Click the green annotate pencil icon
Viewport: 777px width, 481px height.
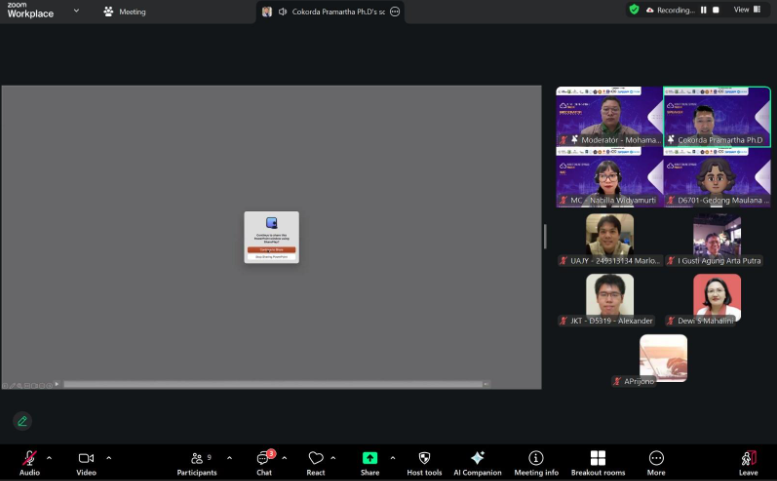[22, 421]
